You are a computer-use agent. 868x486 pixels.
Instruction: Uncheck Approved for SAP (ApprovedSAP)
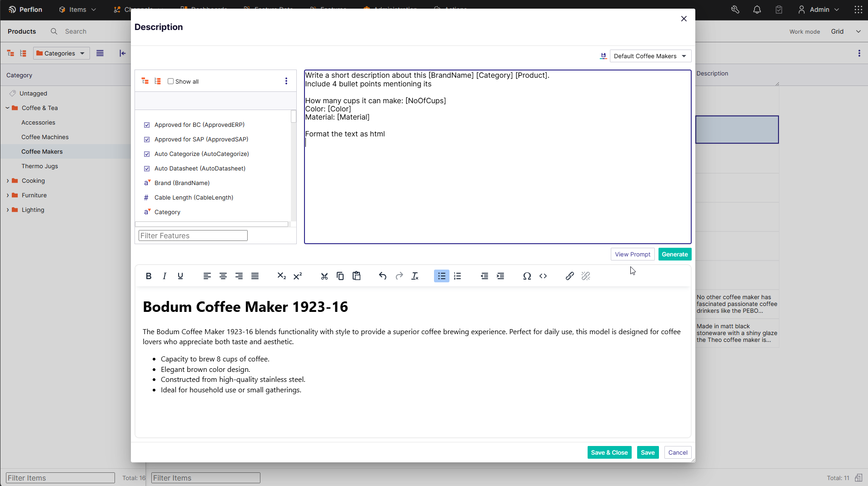[147, 140]
